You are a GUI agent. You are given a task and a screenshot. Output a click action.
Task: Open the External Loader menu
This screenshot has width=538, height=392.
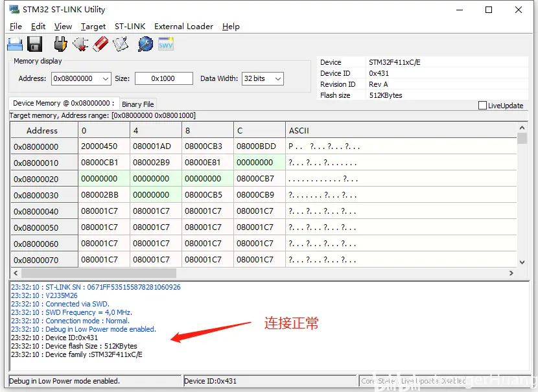(183, 27)
